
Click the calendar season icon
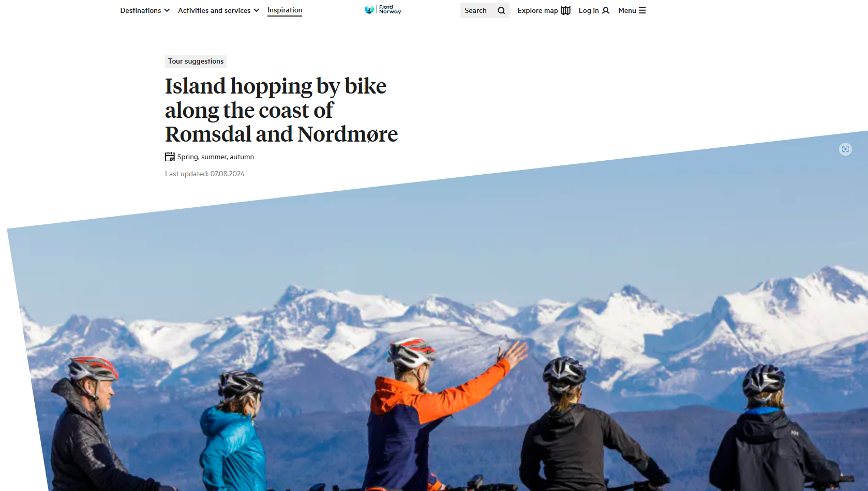point(170,157)
